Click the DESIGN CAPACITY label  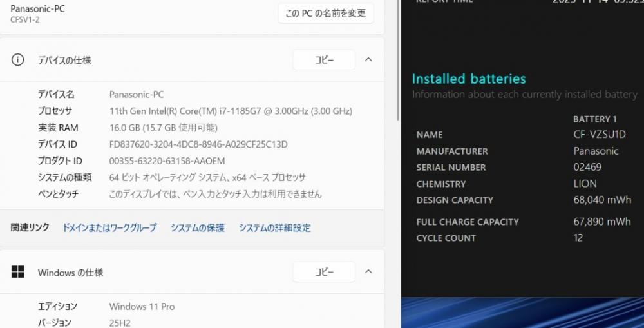[x=455, y=200]
